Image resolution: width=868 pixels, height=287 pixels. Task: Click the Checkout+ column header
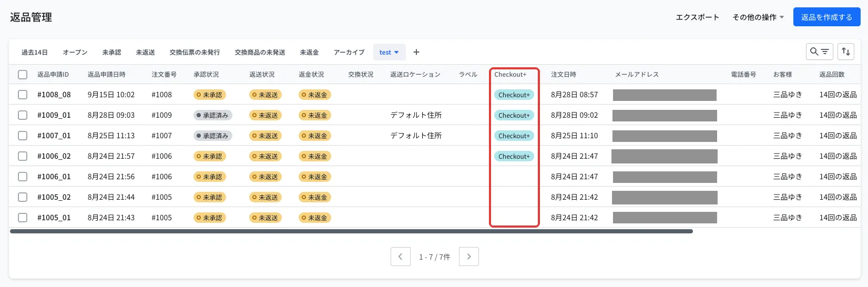coord(510,75)
